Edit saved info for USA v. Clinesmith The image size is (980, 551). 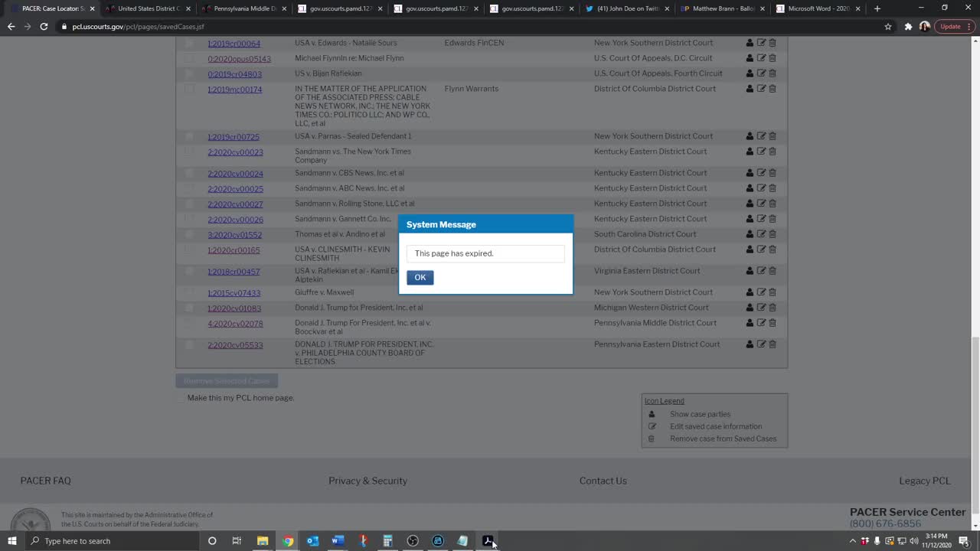pyautogui.click(x=761, y=249)
